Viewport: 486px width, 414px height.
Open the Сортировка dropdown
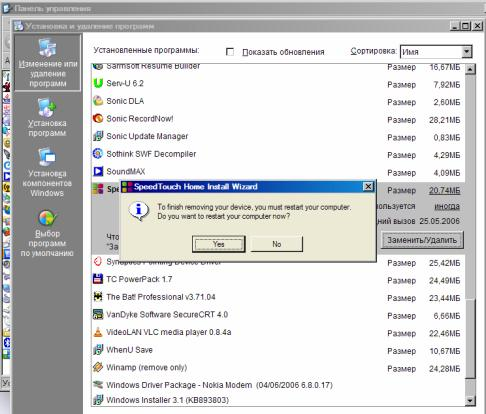pyautogui.click(x=467, y=52)
